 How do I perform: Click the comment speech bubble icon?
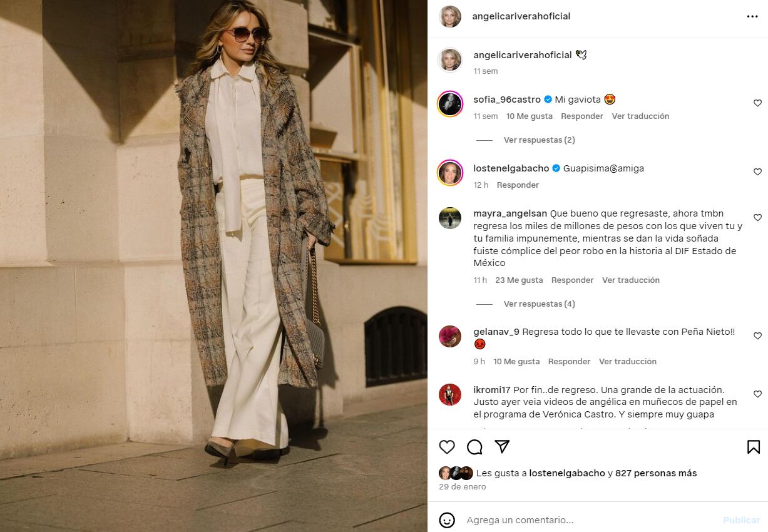[x=474, y=447]
